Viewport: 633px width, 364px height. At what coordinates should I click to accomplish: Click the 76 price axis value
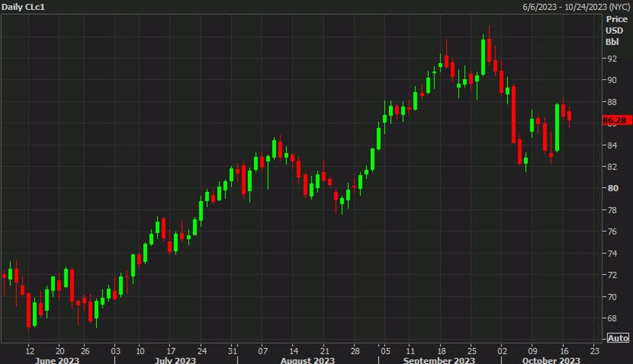(612, 232)
